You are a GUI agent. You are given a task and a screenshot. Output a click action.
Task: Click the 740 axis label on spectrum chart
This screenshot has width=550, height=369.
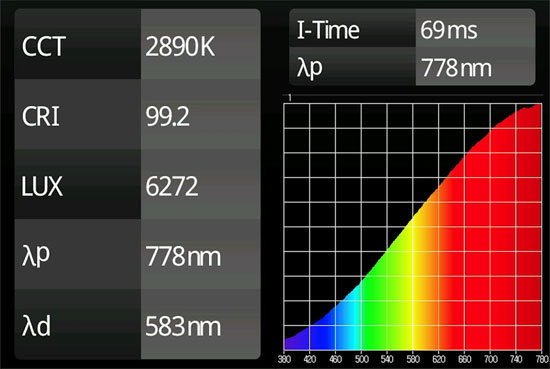click(516, 359)
